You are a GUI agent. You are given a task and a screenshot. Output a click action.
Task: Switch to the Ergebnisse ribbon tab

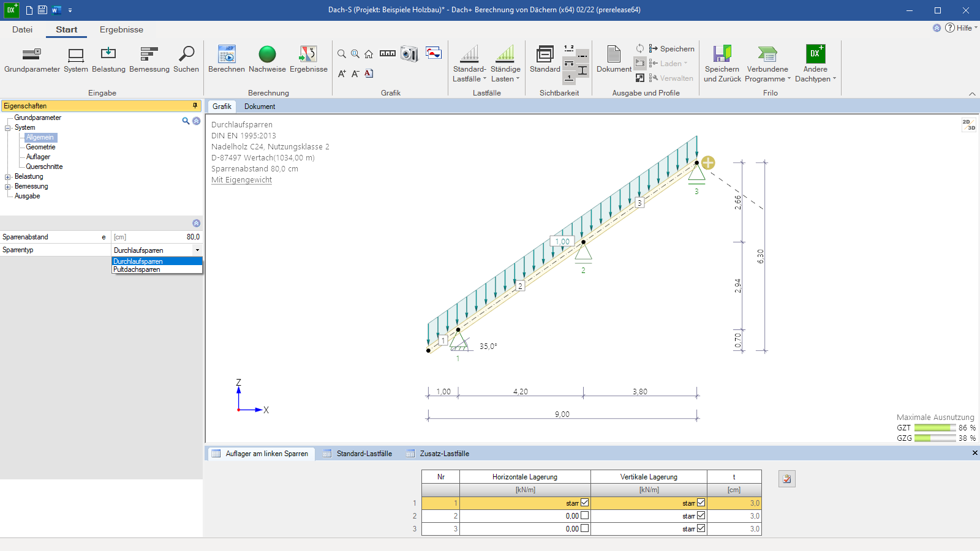click(x=121, y=29)
